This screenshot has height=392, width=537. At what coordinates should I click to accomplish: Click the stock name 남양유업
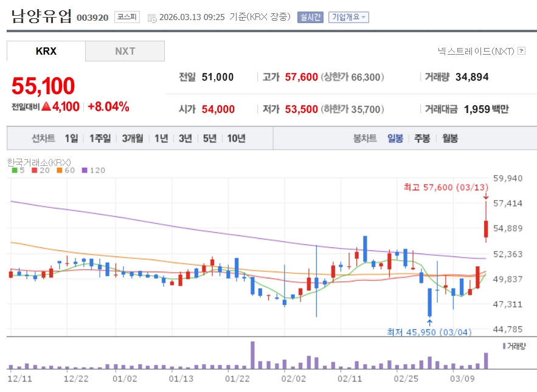coord(41,16)
